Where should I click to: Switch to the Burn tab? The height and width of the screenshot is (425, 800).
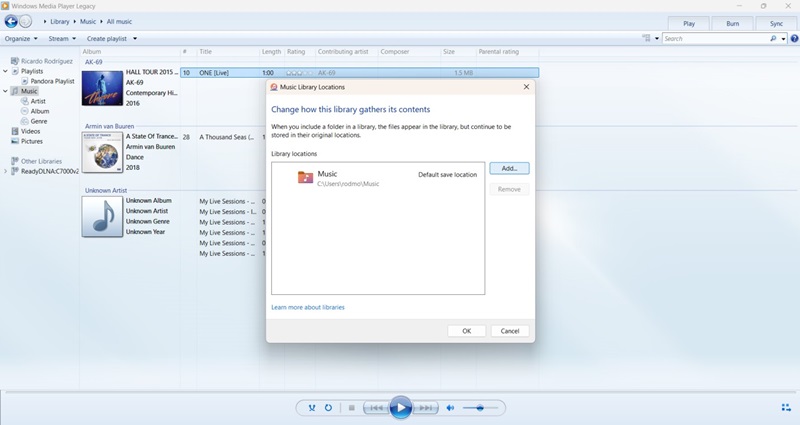[733, 23]
